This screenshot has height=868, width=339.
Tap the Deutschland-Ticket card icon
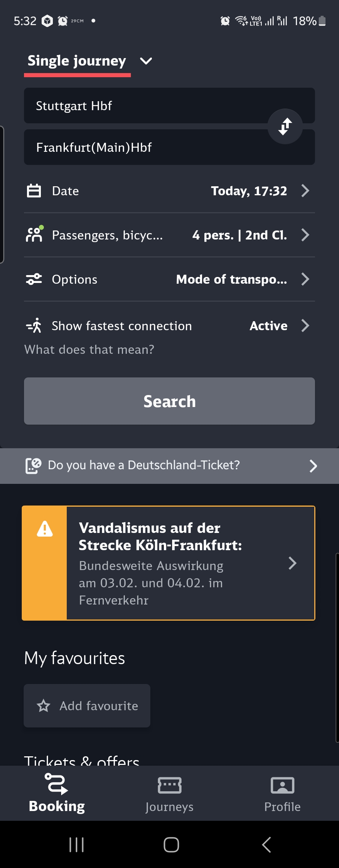[33, 466]
